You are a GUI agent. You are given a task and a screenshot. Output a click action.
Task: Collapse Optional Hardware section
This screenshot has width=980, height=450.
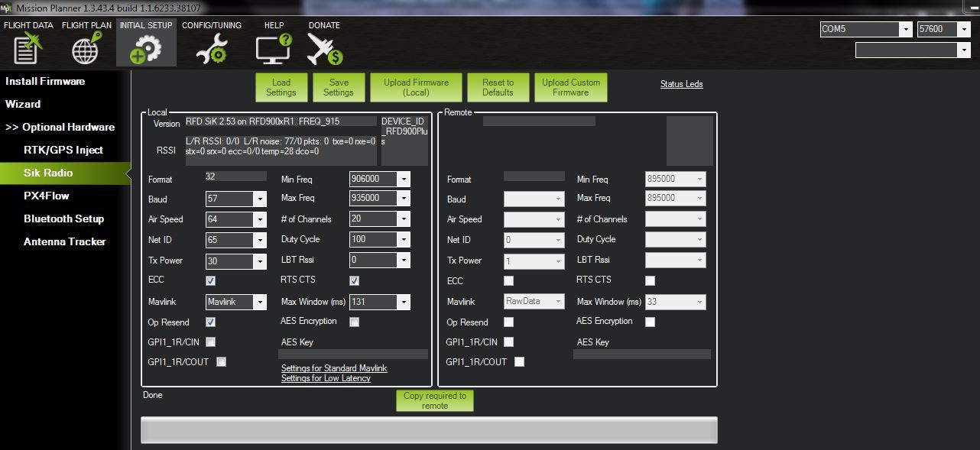[x=60, y=128]
